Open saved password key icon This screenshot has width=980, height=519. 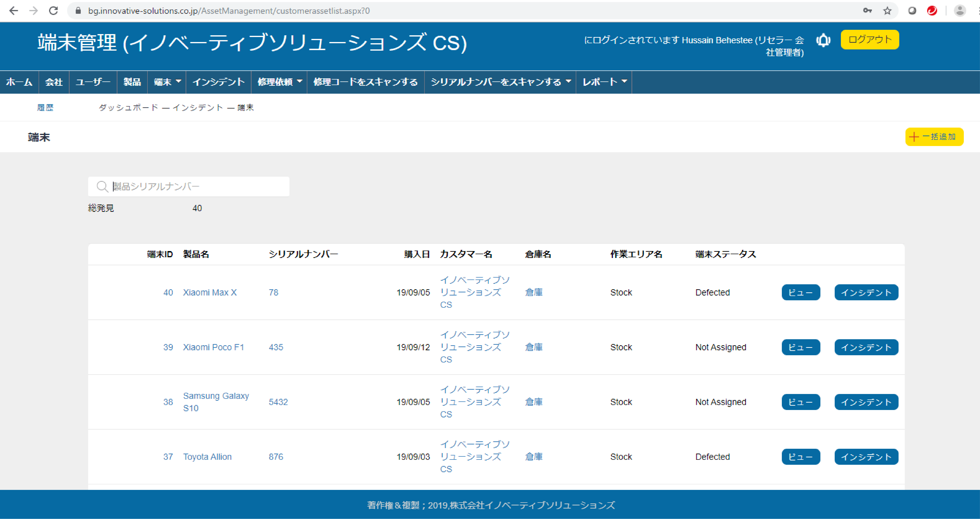tap(867, 11)
